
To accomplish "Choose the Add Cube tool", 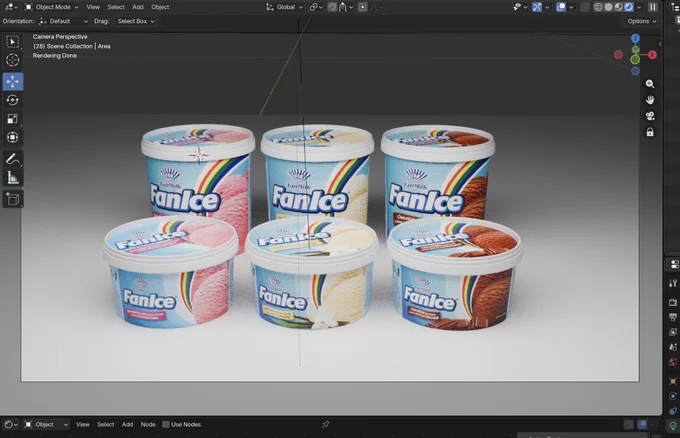I will (13, 199).
